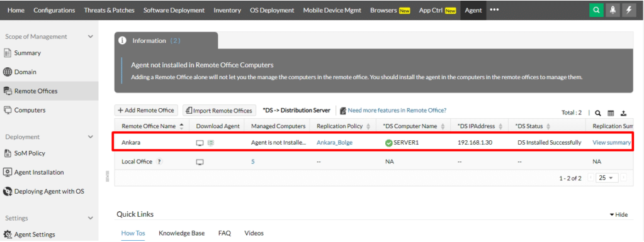The width and height of the screenshot is (644, 242).
Task: Open the Ankara_Bolge replication policy link
Action: [x=334, y=143]
